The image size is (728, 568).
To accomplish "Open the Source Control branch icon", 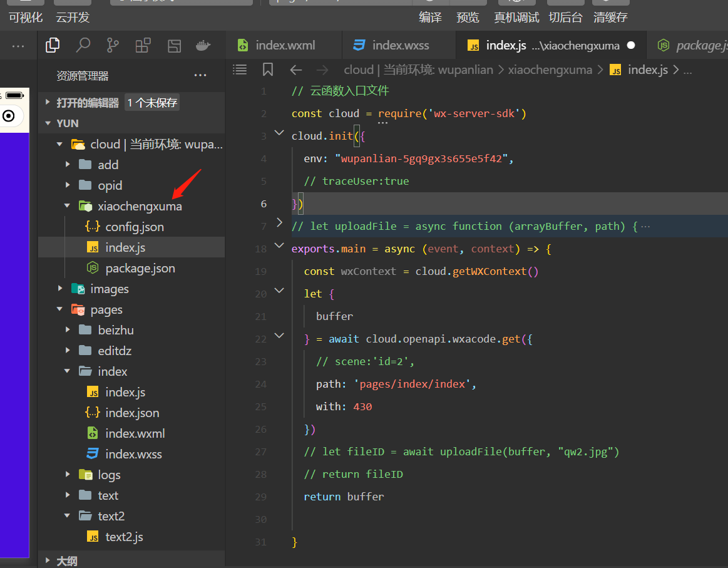I will [113, 45].
